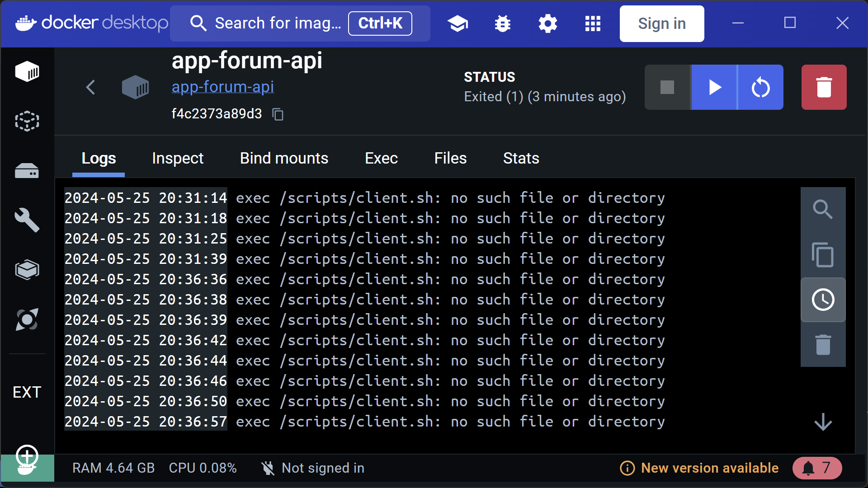Screen dimensions: 868x488
Task: Search the logs using the magnifier icon
Action: [823, 210]
